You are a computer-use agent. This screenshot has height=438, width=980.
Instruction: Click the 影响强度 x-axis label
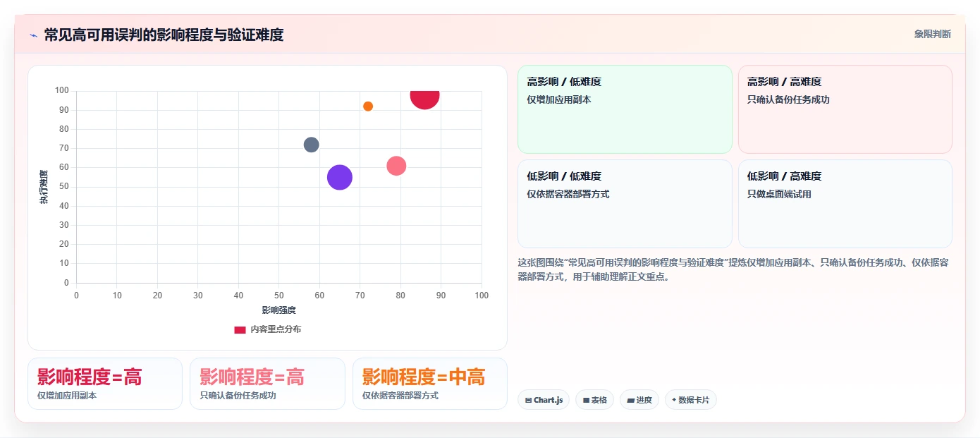[x=279, y=310]
